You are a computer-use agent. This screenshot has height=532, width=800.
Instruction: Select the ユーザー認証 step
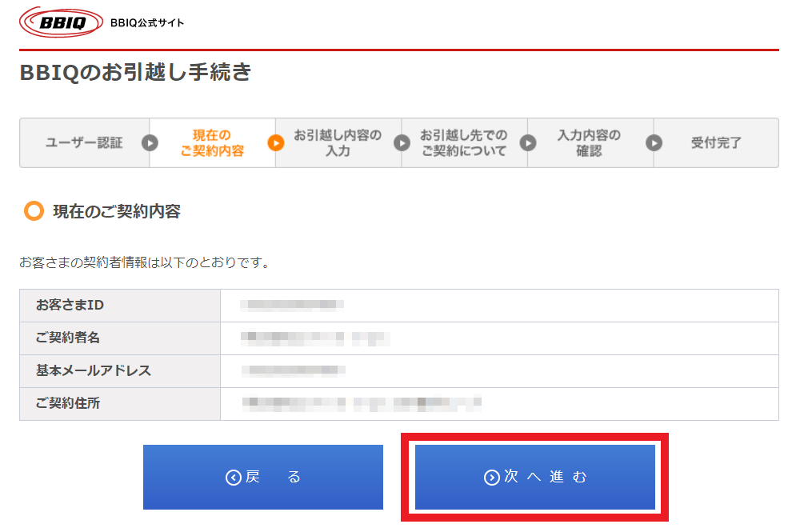tap(84, 143)
